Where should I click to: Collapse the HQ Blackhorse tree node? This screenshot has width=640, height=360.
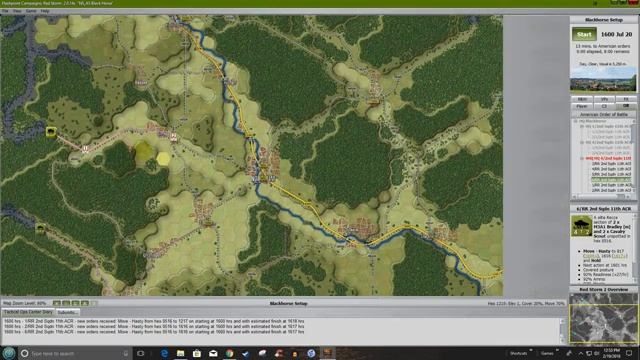coord(575,121)
